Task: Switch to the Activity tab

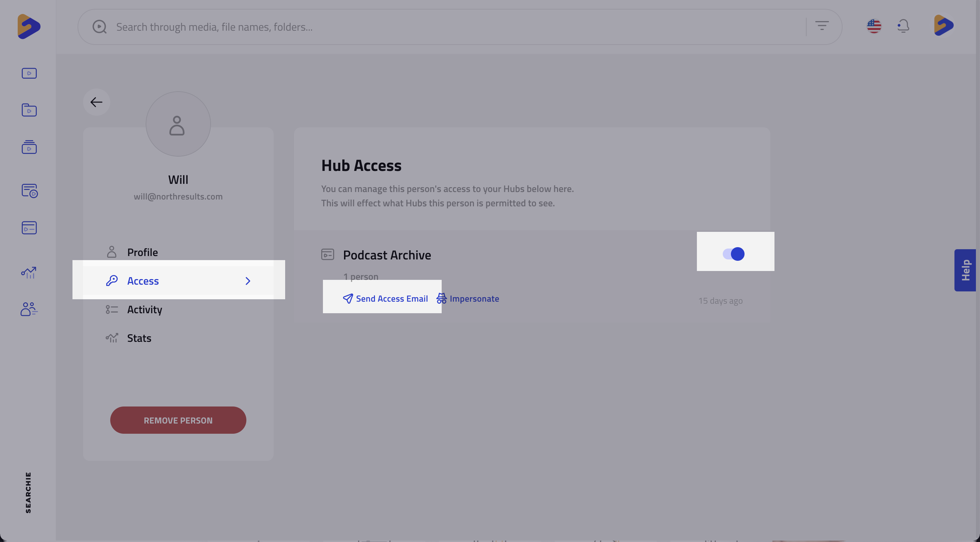Action: 145,309
